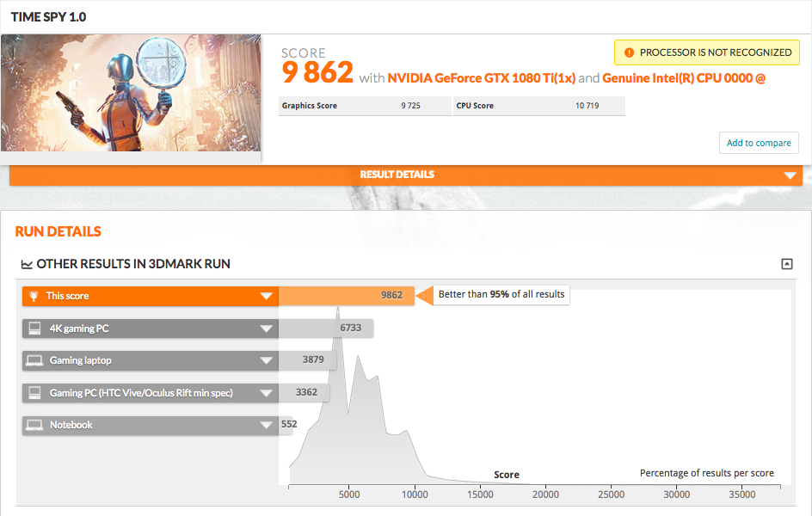
Task: Click the This score label
Action: coord(67,296)
